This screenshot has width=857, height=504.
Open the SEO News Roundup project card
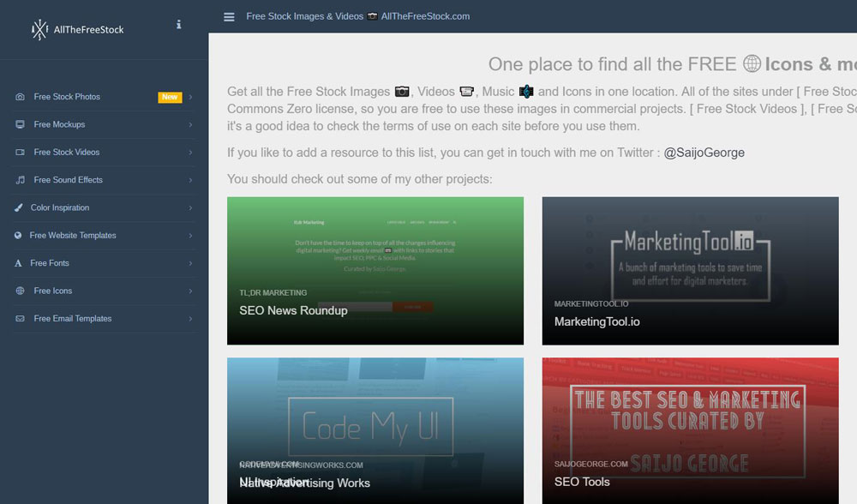tap(375, 271)
